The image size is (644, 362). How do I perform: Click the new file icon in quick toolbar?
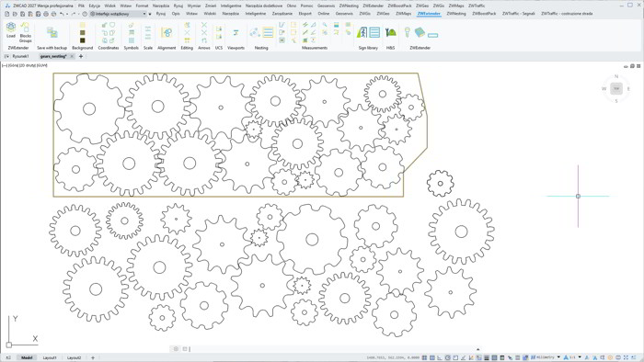pos(7,14)
